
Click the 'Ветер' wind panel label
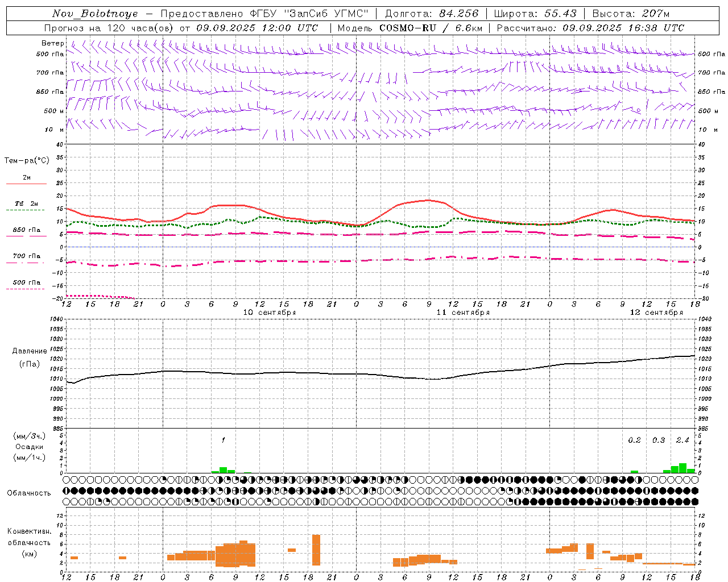[53, 43]
